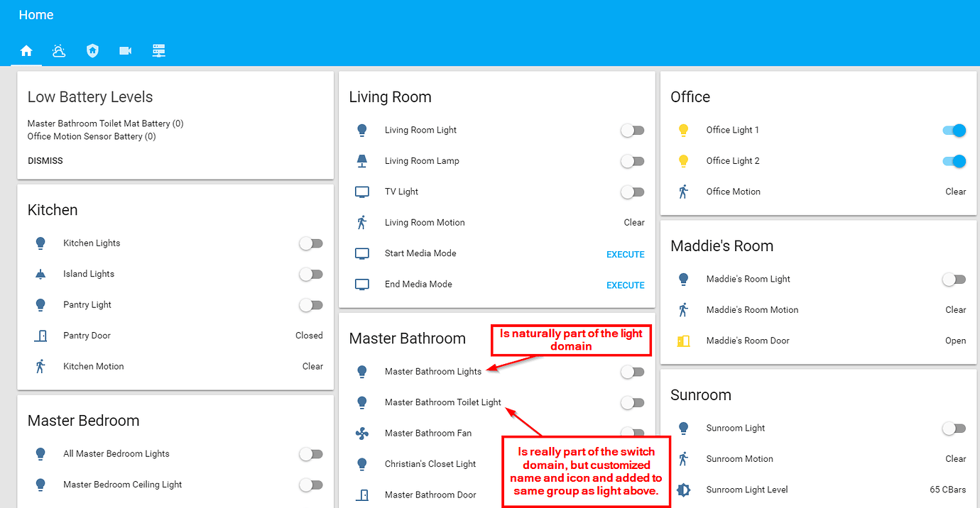This screenshot has height=508, width=980.
Task: Click the panels icon at the far right of navigation
Action: point(158,50)
